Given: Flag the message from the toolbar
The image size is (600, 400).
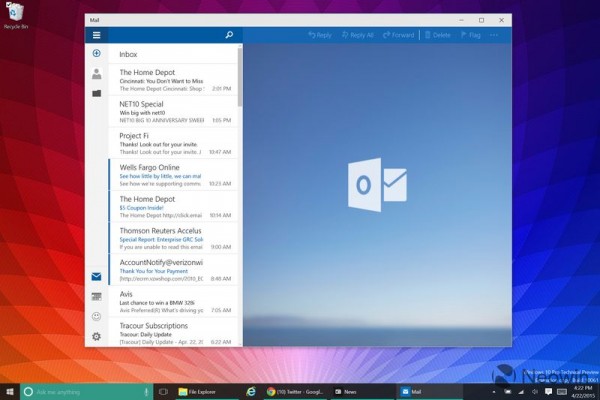Looking at the screenshot, I should 469,35.
